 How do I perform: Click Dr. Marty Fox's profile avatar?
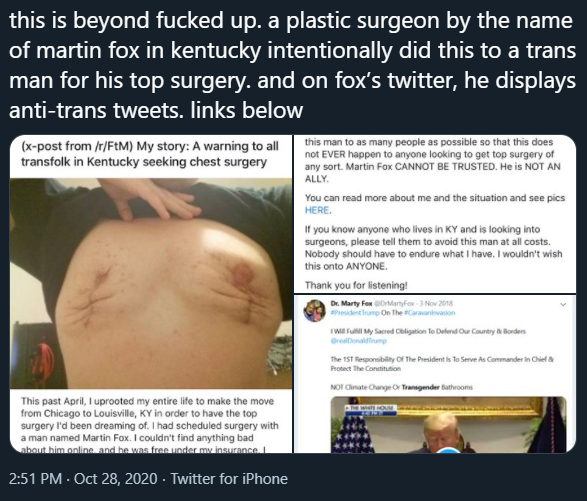point(314,310)
